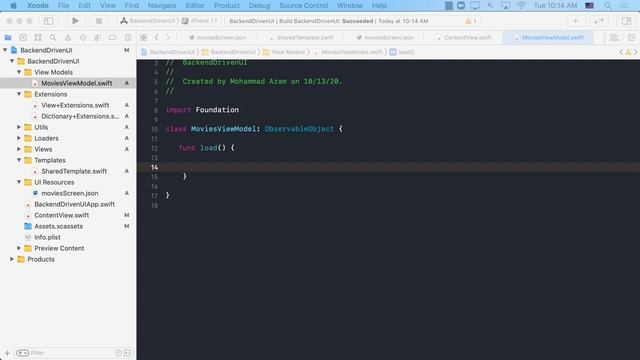
Task: Open the Test navigator diamond icon
Action: click(83, 38)
